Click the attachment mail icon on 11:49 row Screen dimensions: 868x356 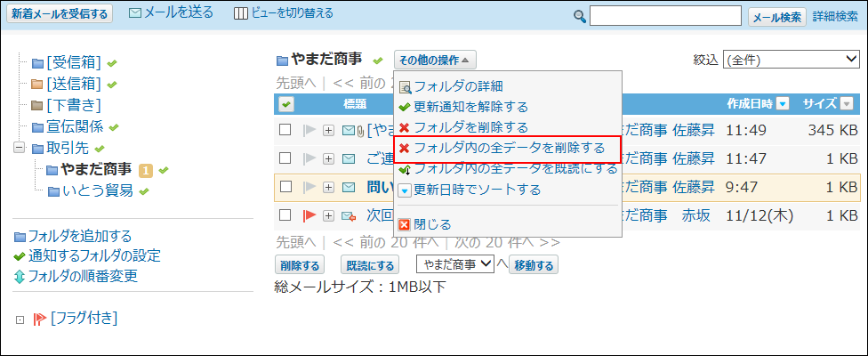352,131
